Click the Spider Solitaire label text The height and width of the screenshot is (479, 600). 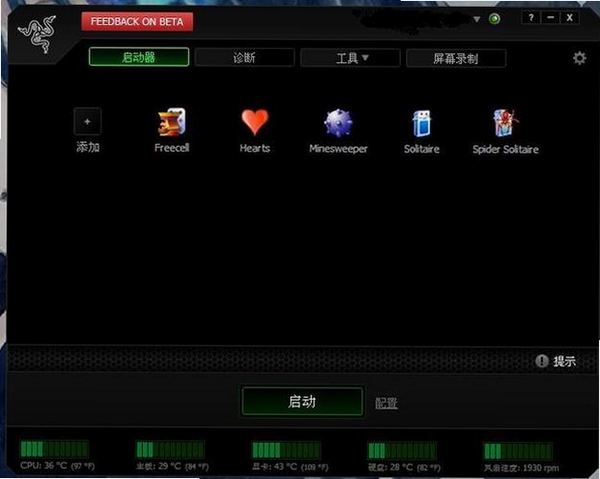(505, 149)
